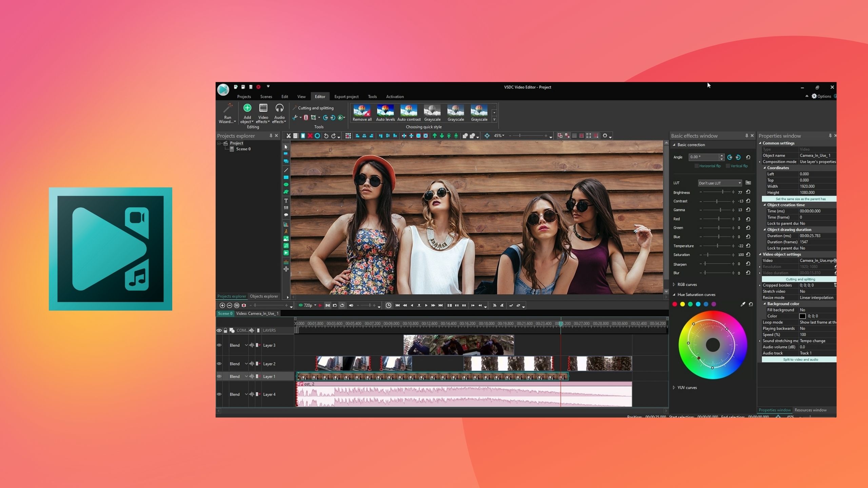Viewport: 868px width, 488px height.
Task: Toggle the Vertical flip checkbox
Action: click(728, 166)
